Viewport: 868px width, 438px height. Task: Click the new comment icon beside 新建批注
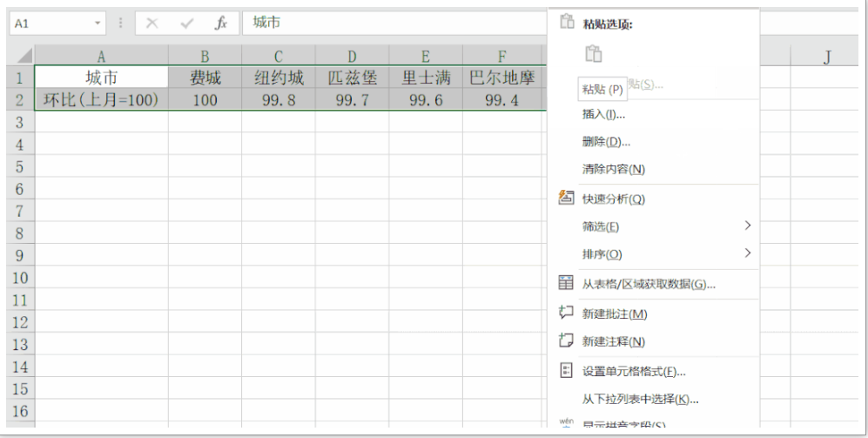[x=566, y=313]
